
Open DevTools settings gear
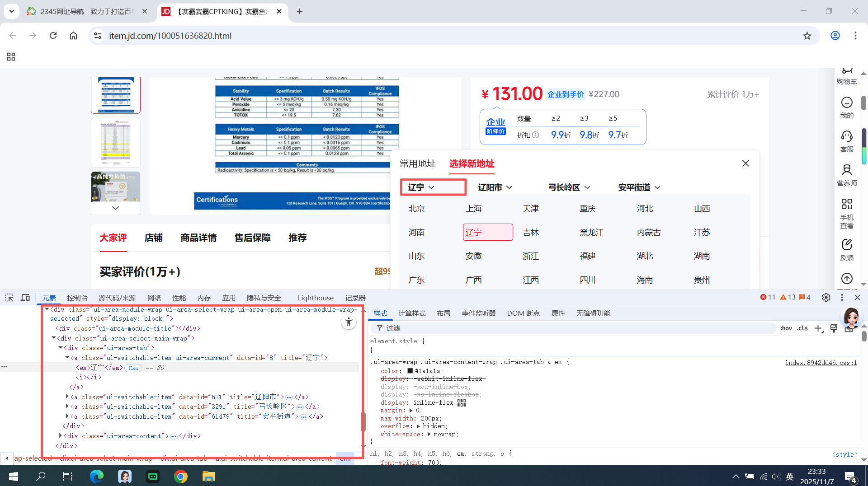(x=826, y=298)
